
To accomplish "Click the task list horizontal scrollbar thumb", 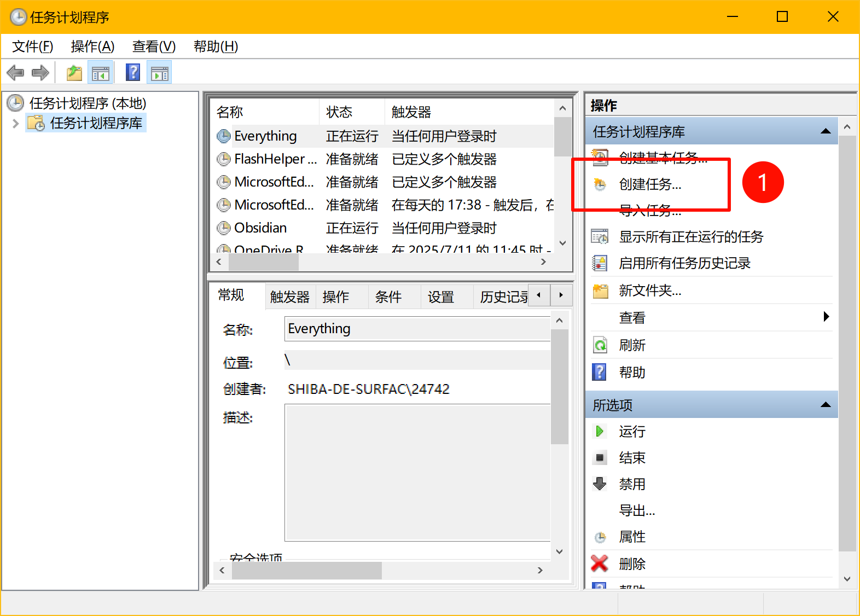I will tap(264, 262).
